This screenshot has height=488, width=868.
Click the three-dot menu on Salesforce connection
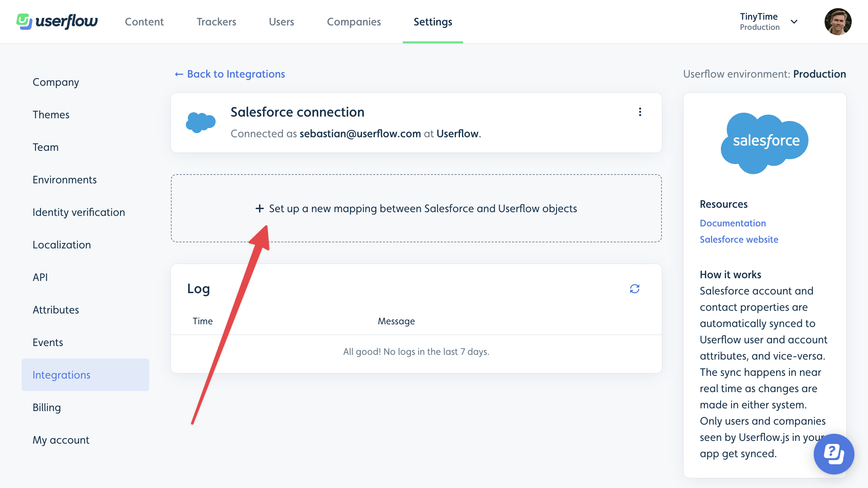click(x=640, y=112)
